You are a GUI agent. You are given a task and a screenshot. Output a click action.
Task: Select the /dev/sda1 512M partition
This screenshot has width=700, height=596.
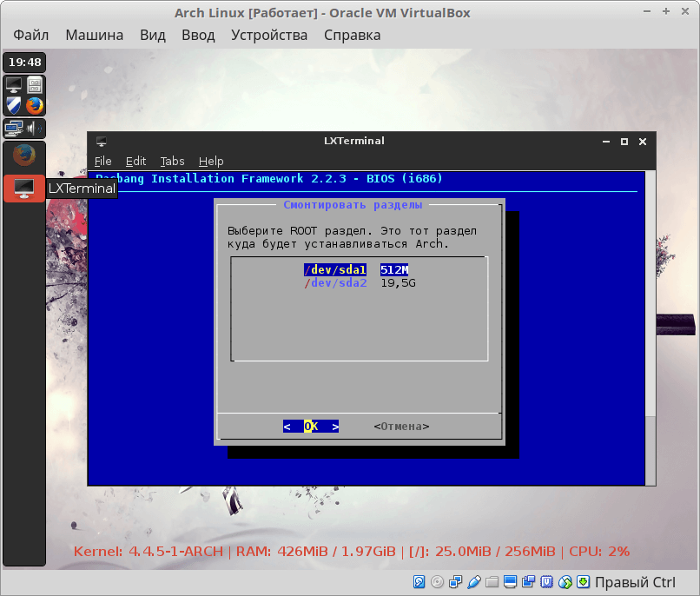pyautogui.click(x=358, y=269)
